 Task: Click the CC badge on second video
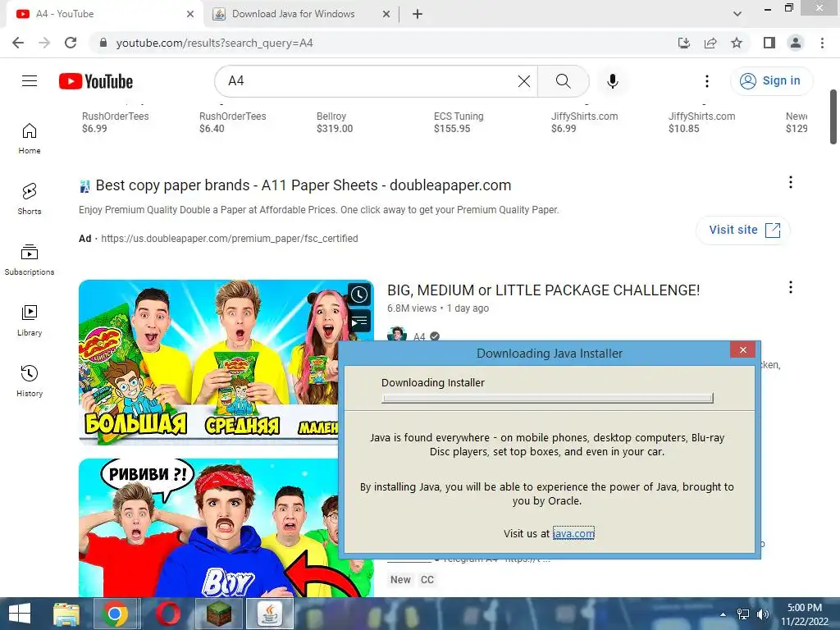[x=427, y=580]
